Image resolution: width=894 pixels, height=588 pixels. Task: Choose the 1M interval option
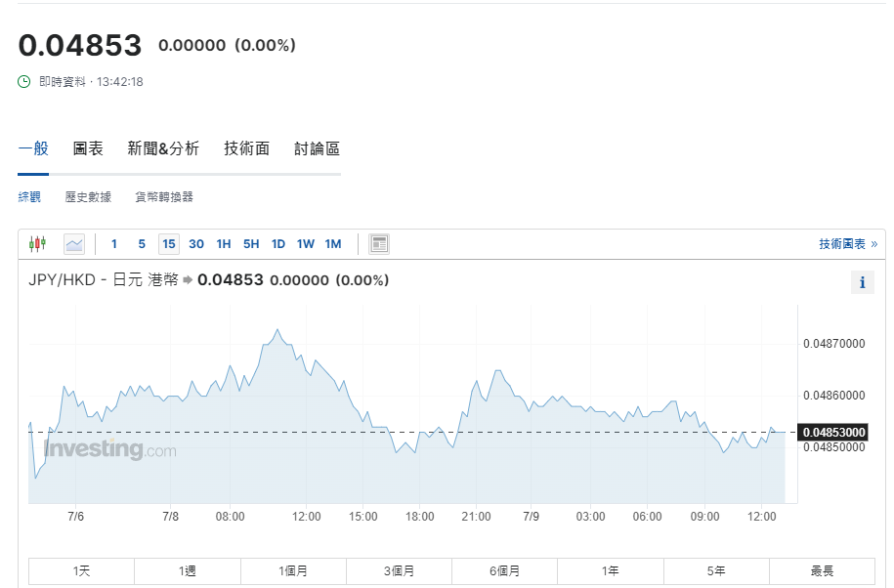(333, 243)
